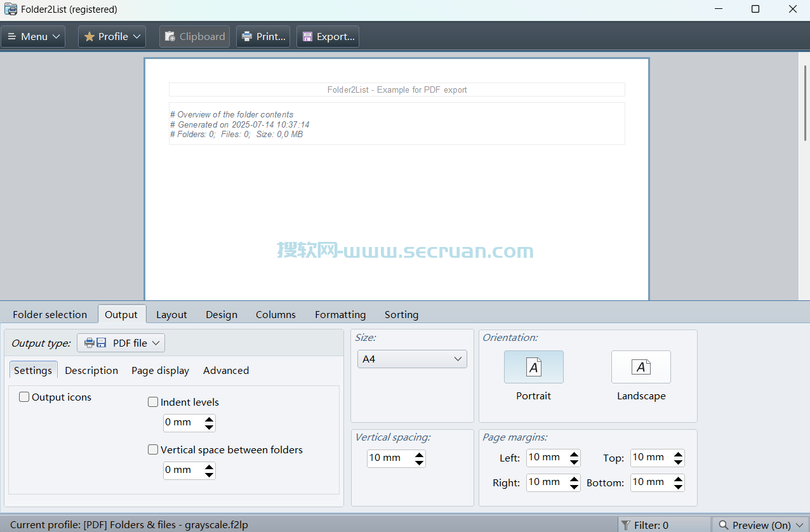Open the Menu hamburger button
Screen dimensions: 810x532
pos(33,37)
